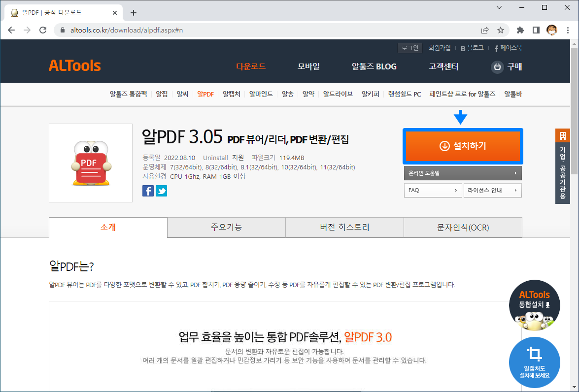Select 알키퍼 in the product bar
Viewport: 579px width, 392px height.
[371, 94]
